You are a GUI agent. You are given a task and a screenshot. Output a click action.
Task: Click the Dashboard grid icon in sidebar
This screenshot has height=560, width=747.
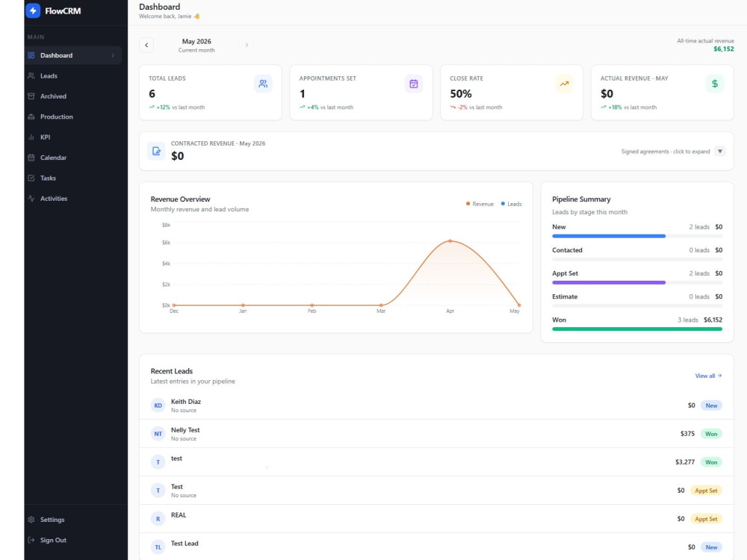click(x=31, y=55)
